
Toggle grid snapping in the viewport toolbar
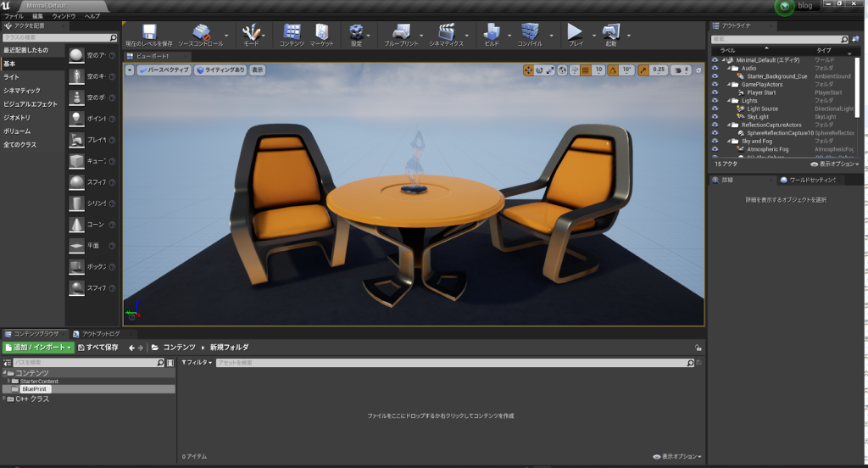[585, 70]
